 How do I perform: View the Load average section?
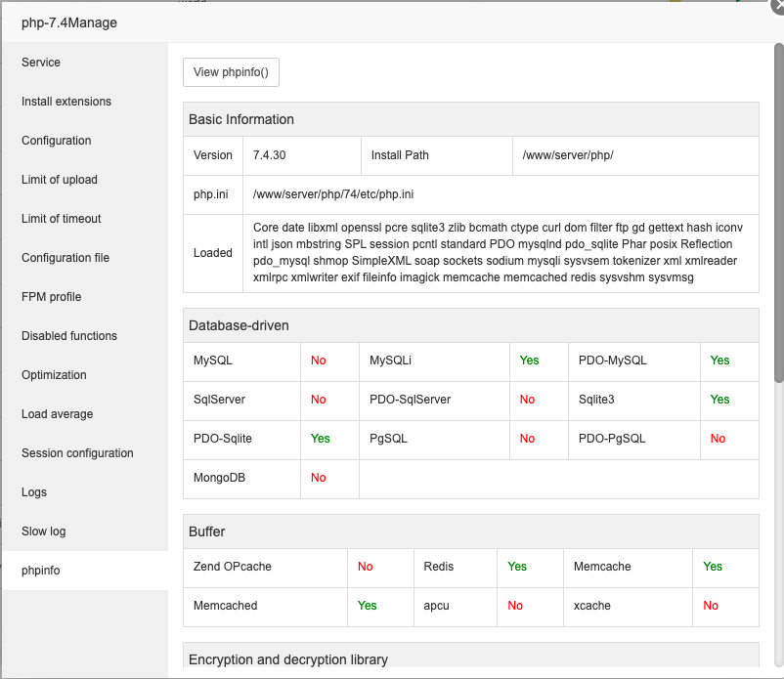pos(58,414)
